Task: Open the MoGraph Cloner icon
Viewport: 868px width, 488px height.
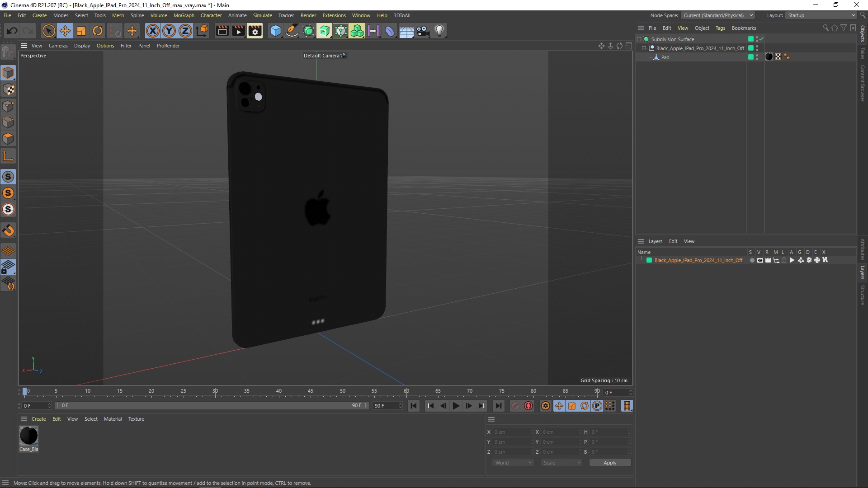Action: [357, 31]
